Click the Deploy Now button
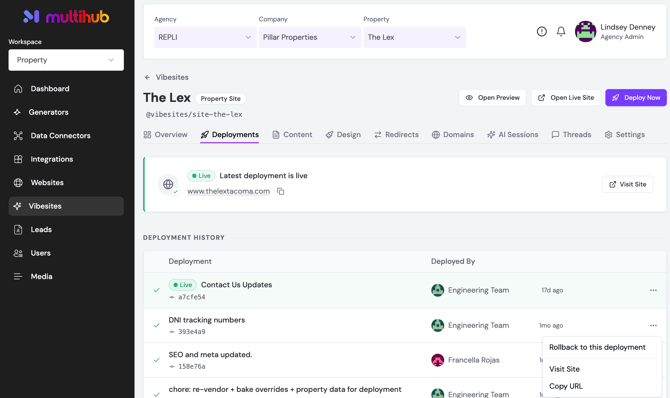The width and height of the screenshot is (670, 398). 635,97
